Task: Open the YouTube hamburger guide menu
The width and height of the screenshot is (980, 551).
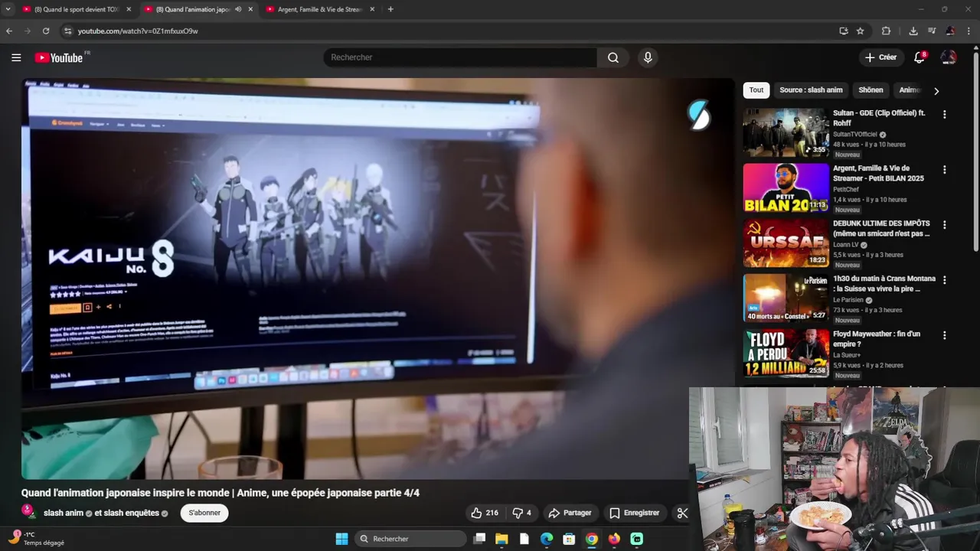Action: point(16,57)
